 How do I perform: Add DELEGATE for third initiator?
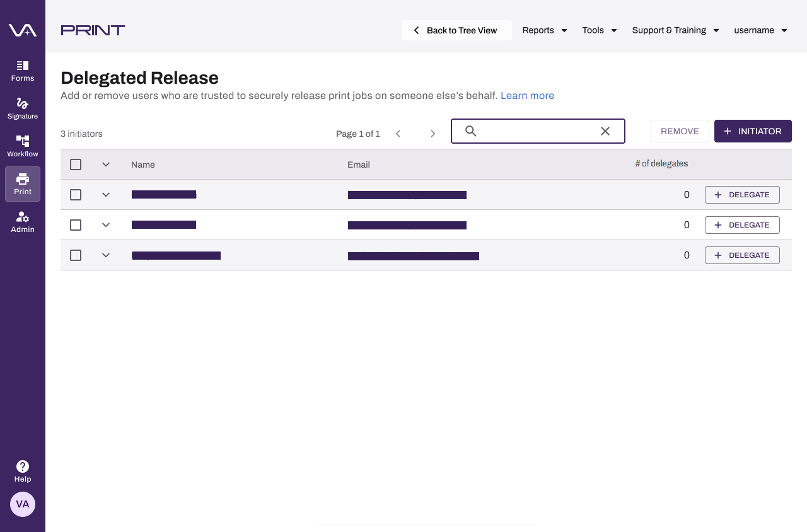(742, 255)
